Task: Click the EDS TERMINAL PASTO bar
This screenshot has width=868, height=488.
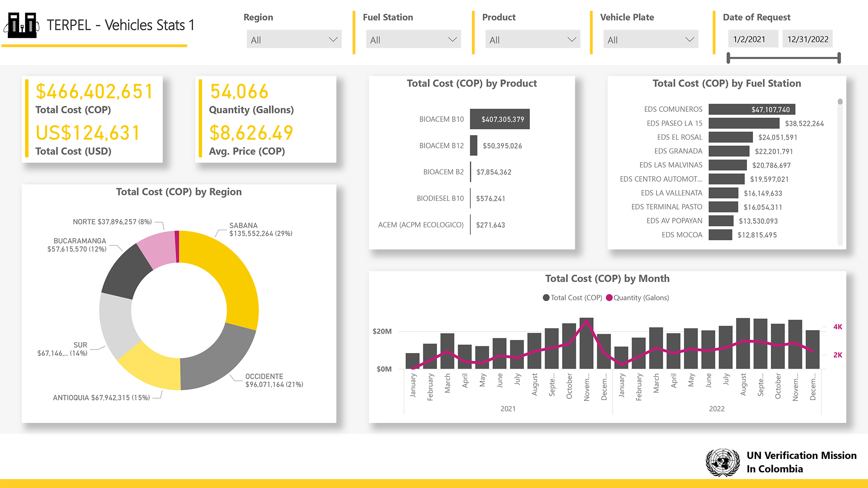Action: (723, 206)
